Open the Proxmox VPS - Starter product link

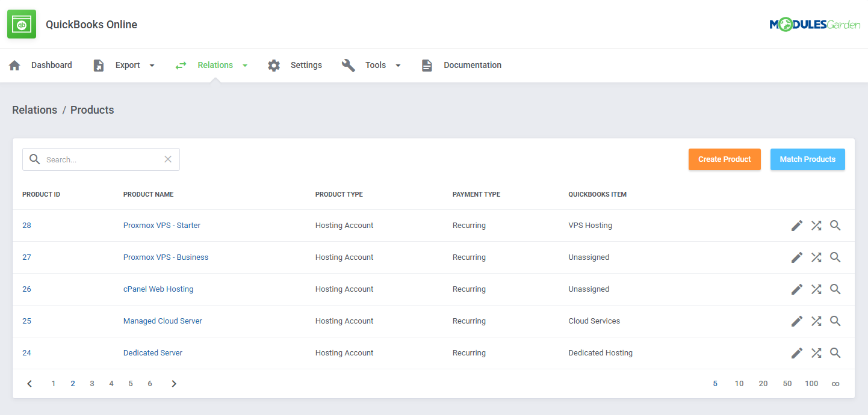pos(162,226)
